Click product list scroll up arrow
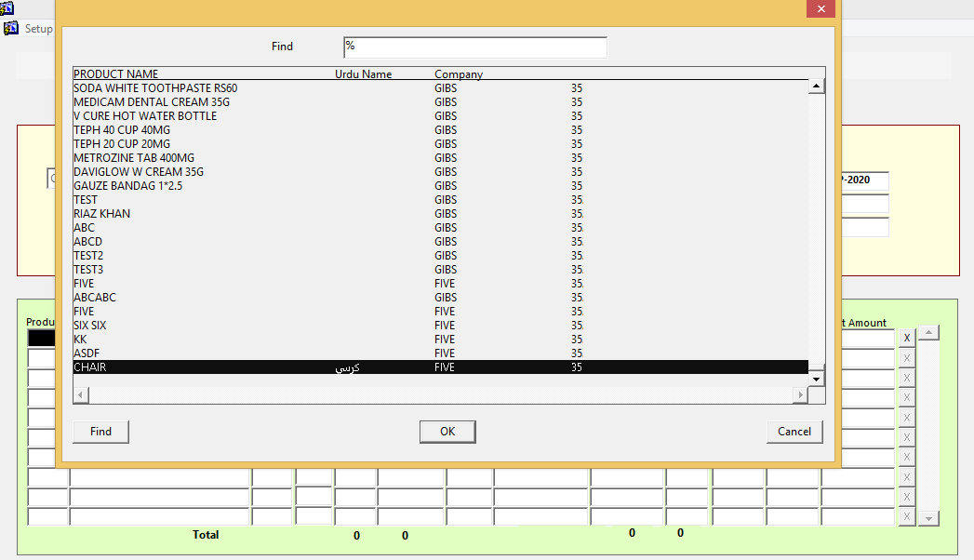 coord(816,87)
